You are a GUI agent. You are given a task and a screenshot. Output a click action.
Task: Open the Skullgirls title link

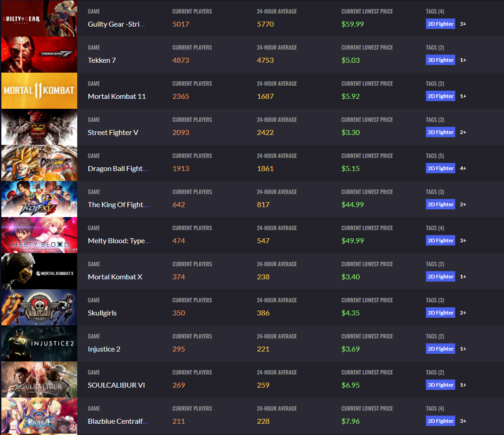tap(102, 313)
